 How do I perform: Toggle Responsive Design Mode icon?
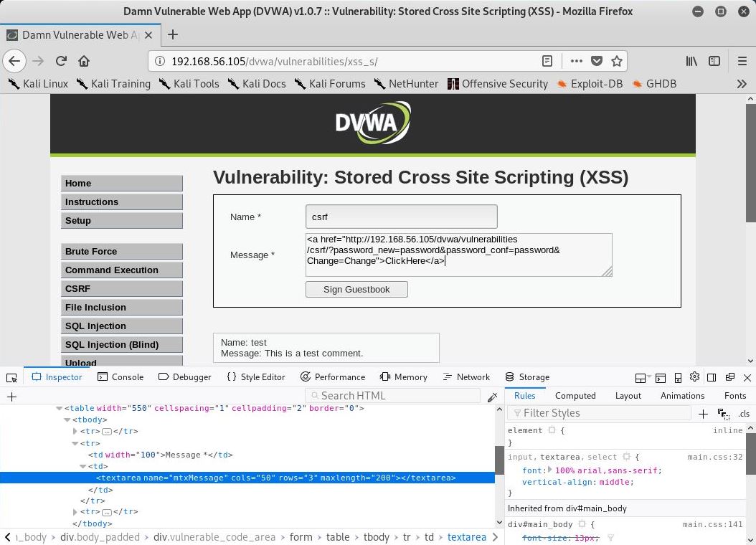tap(678, 377)
